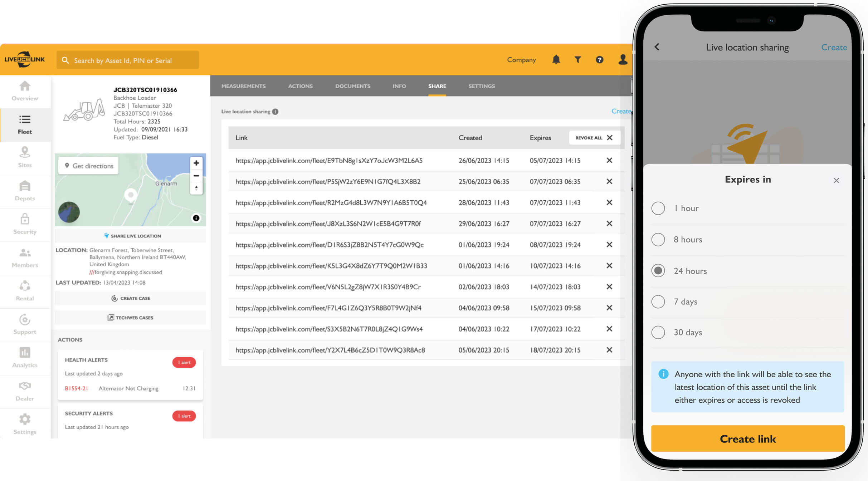Go back on the phone screen
The height and width of the screenshot is (481, 868).
pos(657,47)
